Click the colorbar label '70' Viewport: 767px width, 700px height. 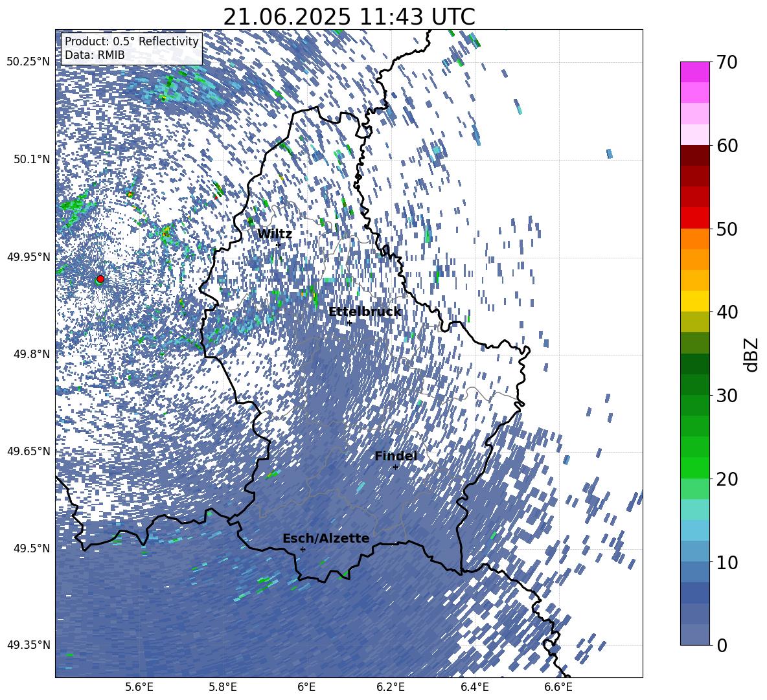coord(727,62)
